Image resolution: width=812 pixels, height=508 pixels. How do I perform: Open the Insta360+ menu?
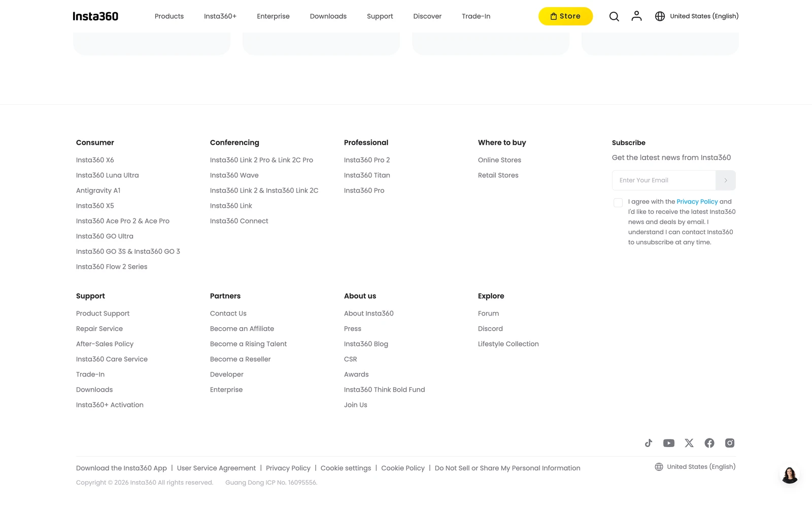220,16
